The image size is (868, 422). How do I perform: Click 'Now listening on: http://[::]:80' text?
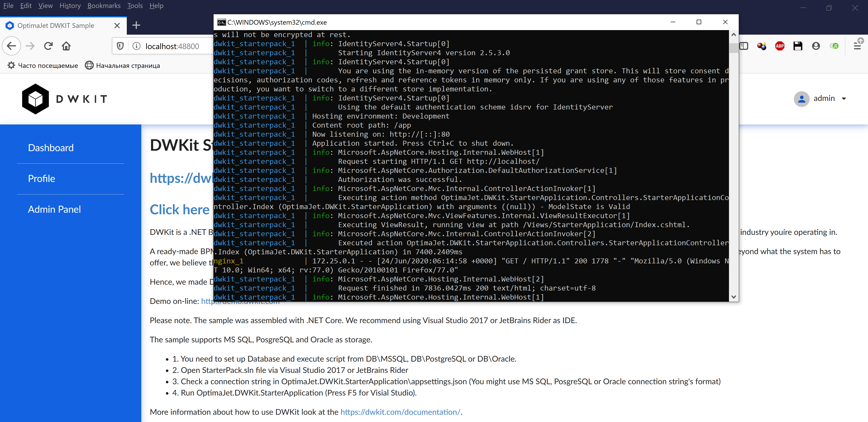pos(381,134)
